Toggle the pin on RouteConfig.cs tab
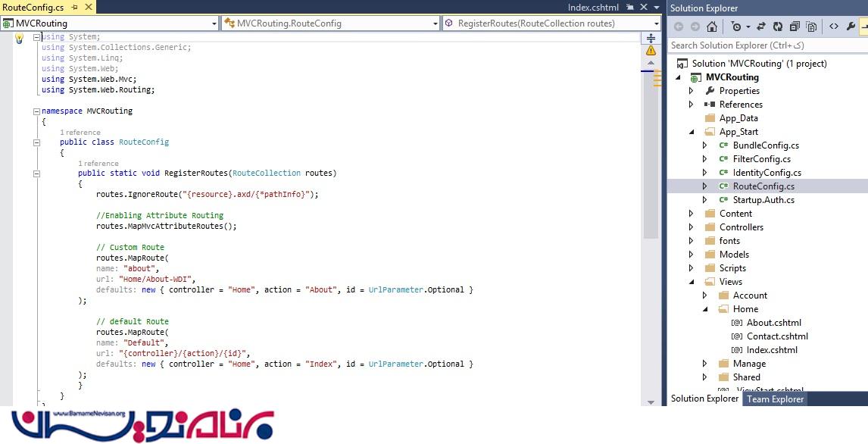868x444 pixels. click(75, 8)
